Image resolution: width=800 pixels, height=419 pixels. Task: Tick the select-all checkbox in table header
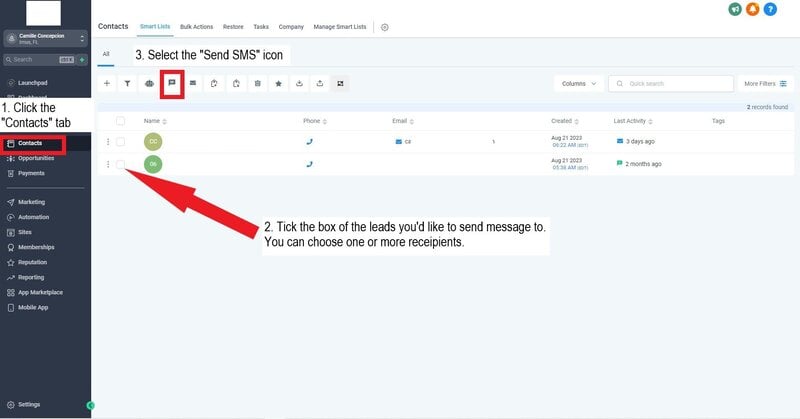point(120,121)
